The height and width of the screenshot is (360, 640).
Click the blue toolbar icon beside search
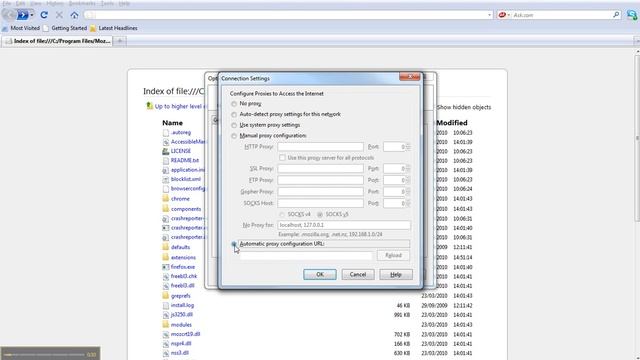coord(632,15)
